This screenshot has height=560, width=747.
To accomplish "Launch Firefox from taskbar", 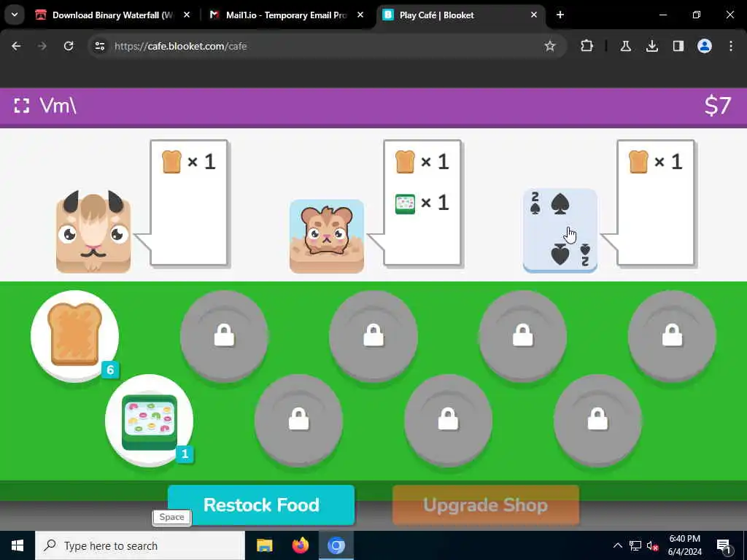I will click(300, 545).
